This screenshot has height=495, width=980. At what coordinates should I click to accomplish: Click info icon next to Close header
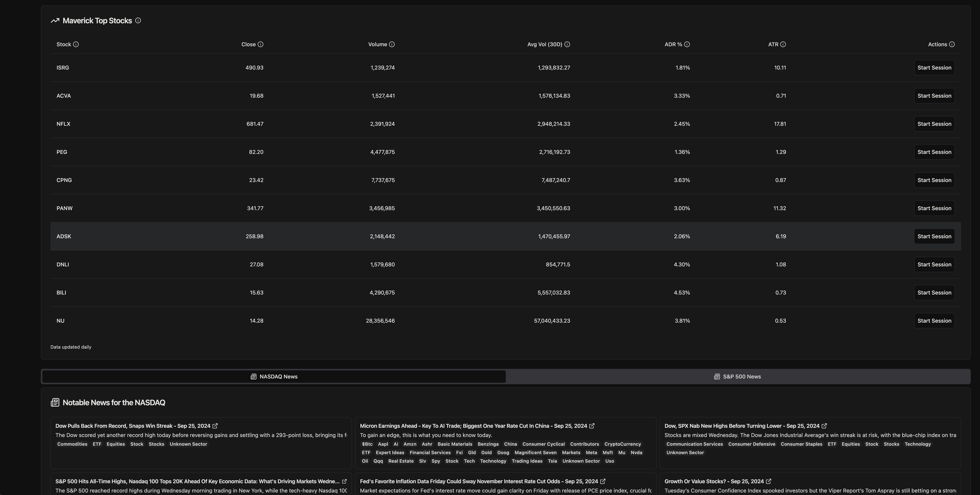[260, 44]
